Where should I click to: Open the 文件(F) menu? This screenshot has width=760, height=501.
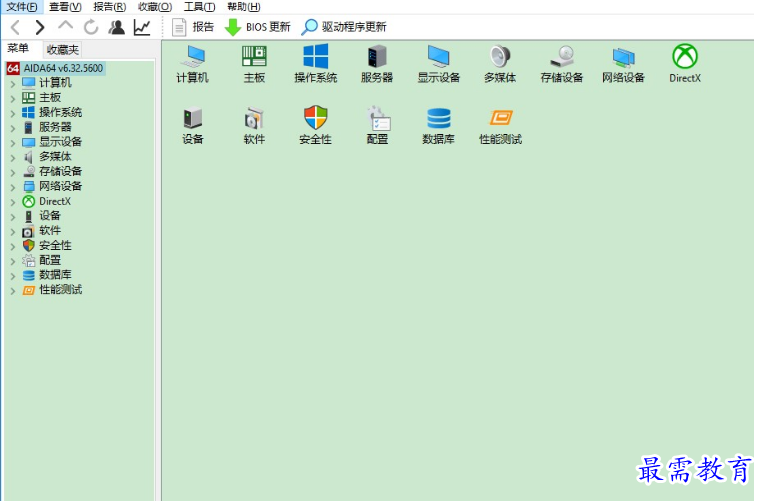(x=22, y=7)
